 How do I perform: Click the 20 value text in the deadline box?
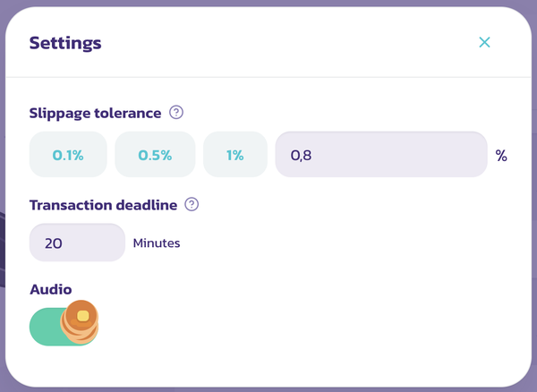tap(54, 243)
